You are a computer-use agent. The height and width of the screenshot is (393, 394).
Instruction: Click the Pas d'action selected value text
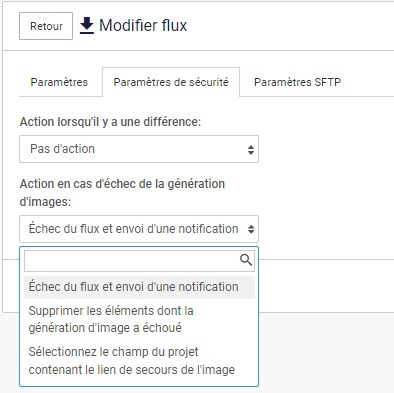(62, 149)
